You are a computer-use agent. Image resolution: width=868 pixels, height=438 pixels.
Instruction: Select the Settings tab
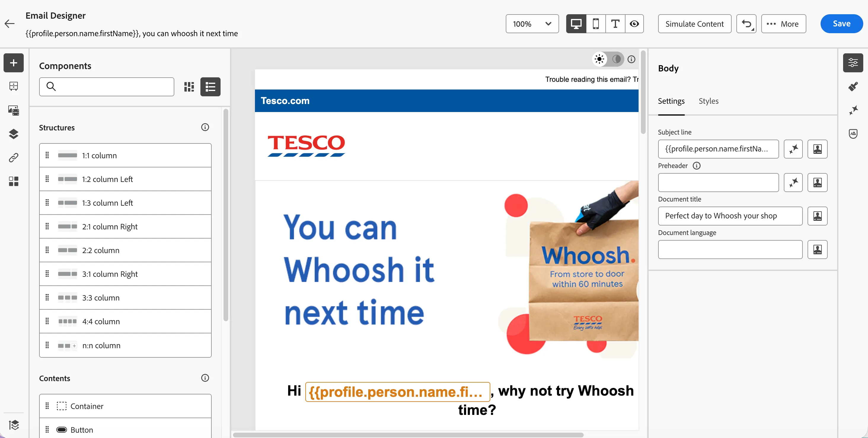(671, 101)
